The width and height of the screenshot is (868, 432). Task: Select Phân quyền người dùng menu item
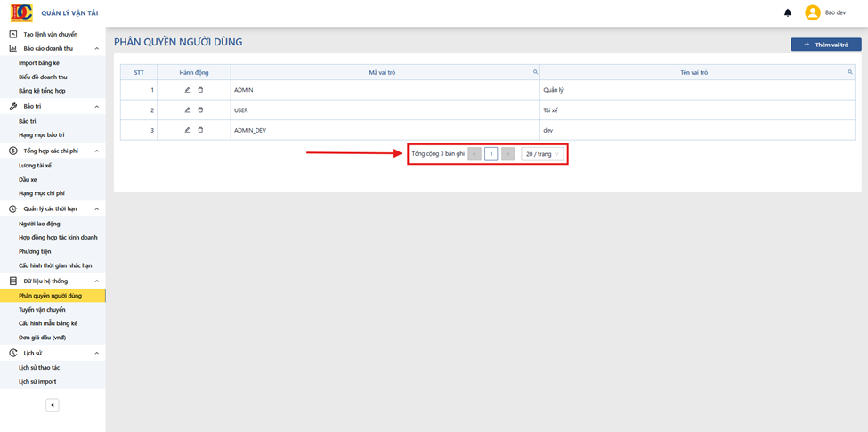click(x=53, y=296)
